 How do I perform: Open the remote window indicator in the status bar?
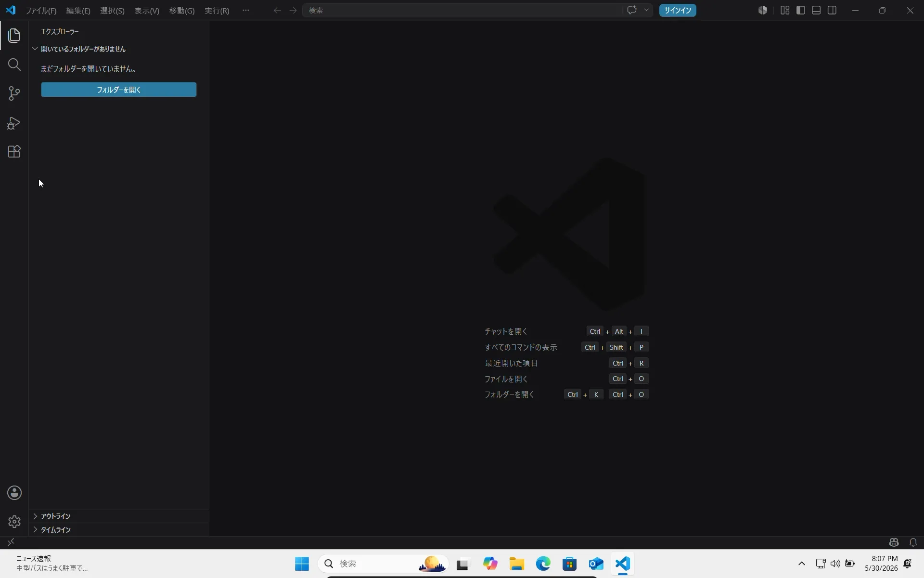(x=11, y=542)
